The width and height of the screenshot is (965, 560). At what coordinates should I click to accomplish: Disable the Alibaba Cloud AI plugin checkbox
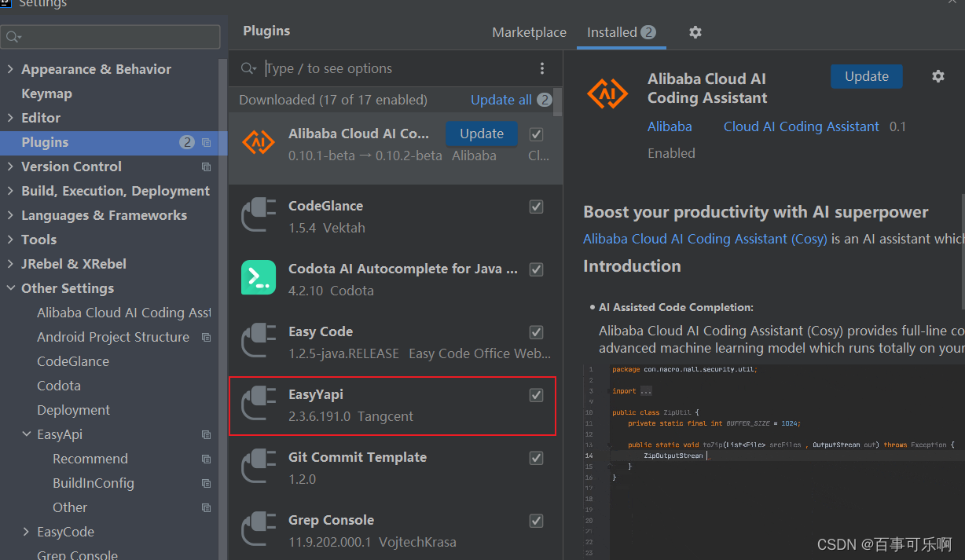click(536, 134)
